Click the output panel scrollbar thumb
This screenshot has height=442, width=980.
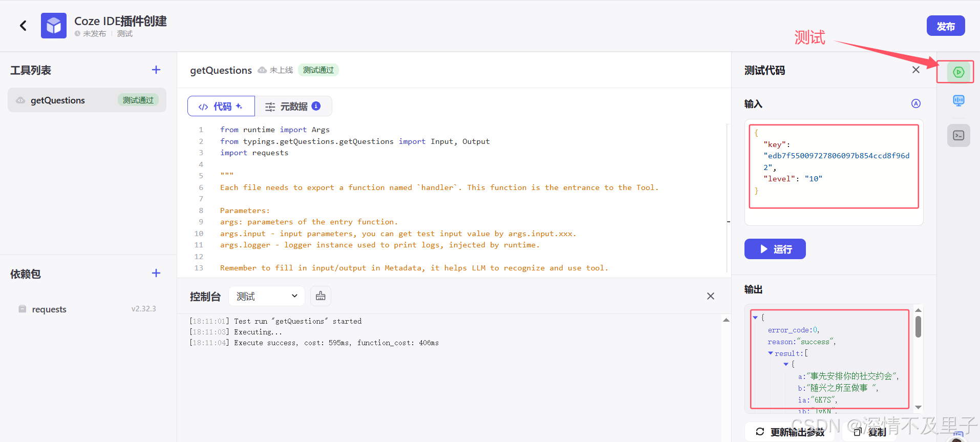(x=918, y=326)
